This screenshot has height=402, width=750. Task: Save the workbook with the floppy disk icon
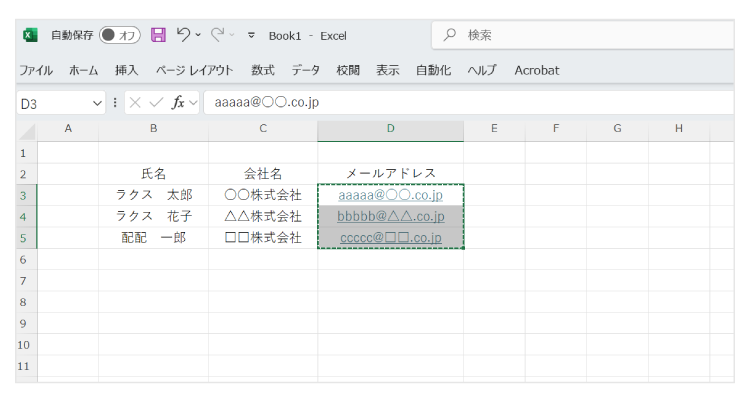click(158, 35)
